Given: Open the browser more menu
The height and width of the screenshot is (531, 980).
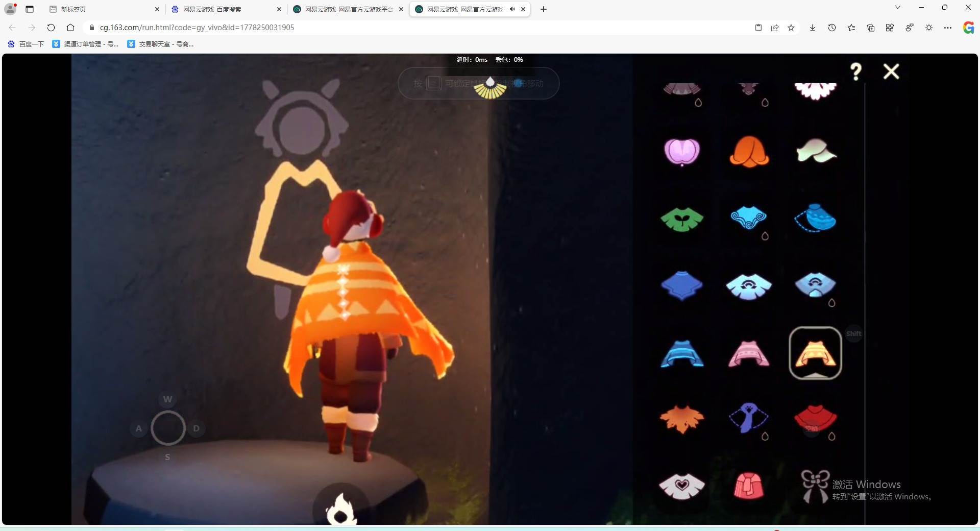Looking at the screenshot, I should click(948, 28).
